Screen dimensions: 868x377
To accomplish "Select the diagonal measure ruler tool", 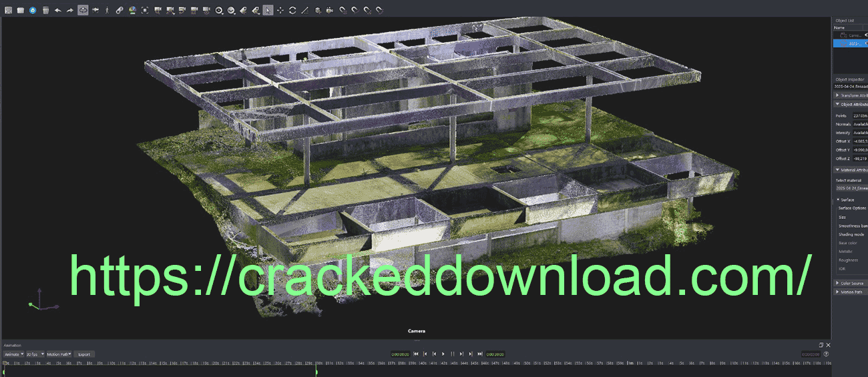I will (x=305, y=10).
